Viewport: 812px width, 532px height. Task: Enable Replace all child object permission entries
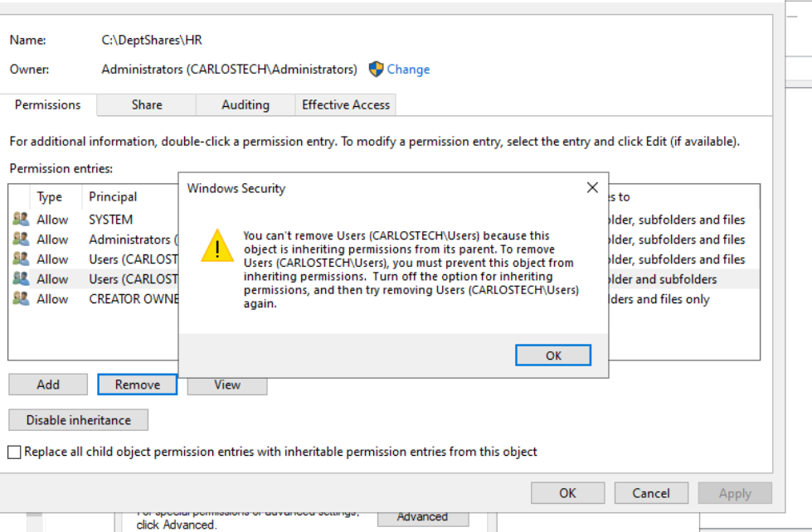point(14,452)
